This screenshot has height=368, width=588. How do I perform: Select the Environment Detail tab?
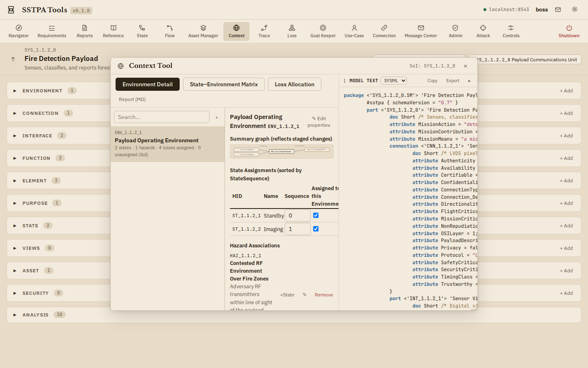pyautogui.click(x=147, y=84)
